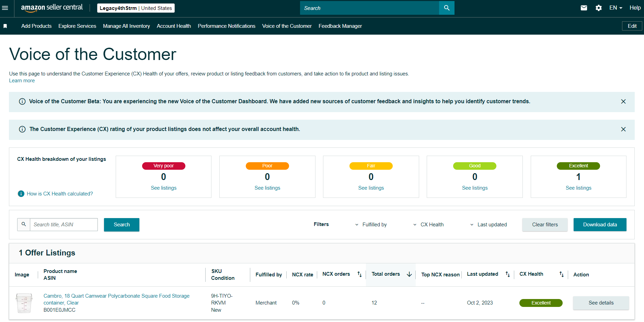Click the Very poor red badge
This screenshot has width=644, height=322.
coord(164,166)
